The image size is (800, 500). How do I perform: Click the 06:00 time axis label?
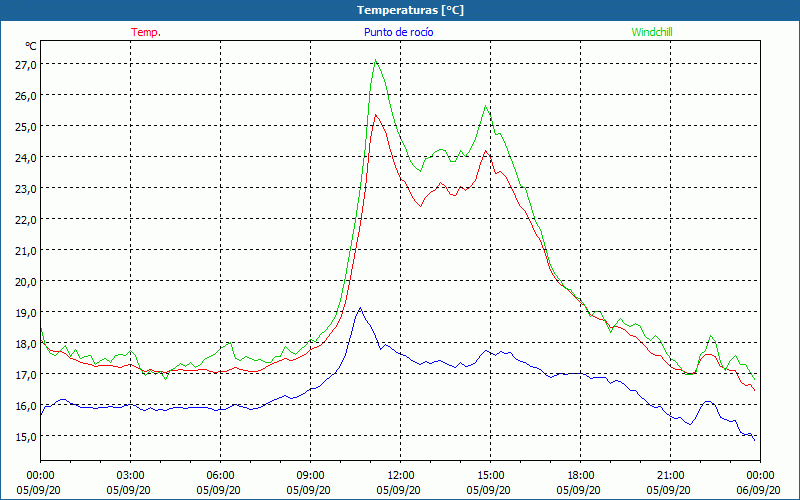click(220, 475)
